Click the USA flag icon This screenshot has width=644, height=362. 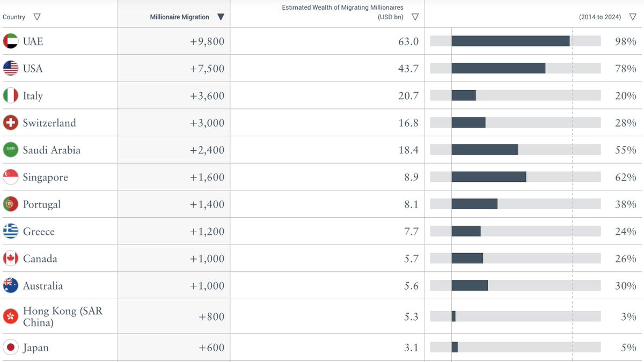(x=11, y=69)
